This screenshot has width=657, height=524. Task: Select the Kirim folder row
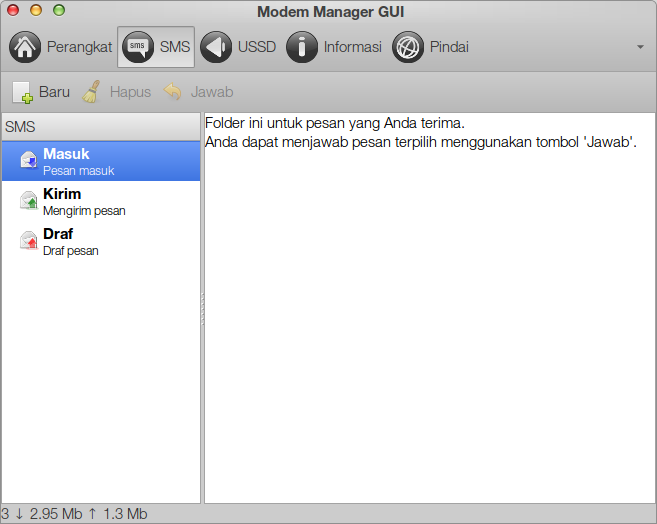[101, 201]
